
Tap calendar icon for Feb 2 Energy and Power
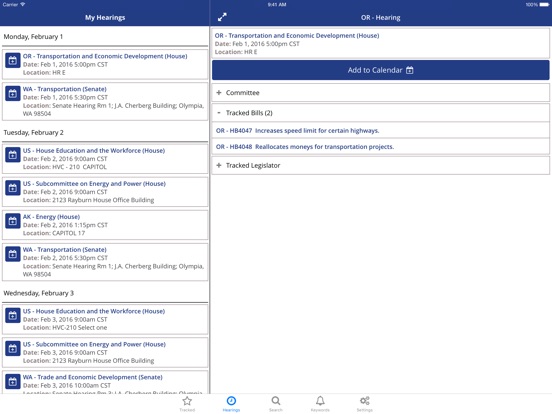(13, 188)
